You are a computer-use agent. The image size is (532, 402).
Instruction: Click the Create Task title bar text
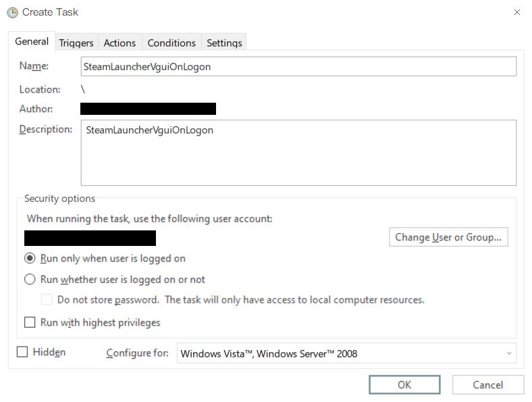click(50, 12)
